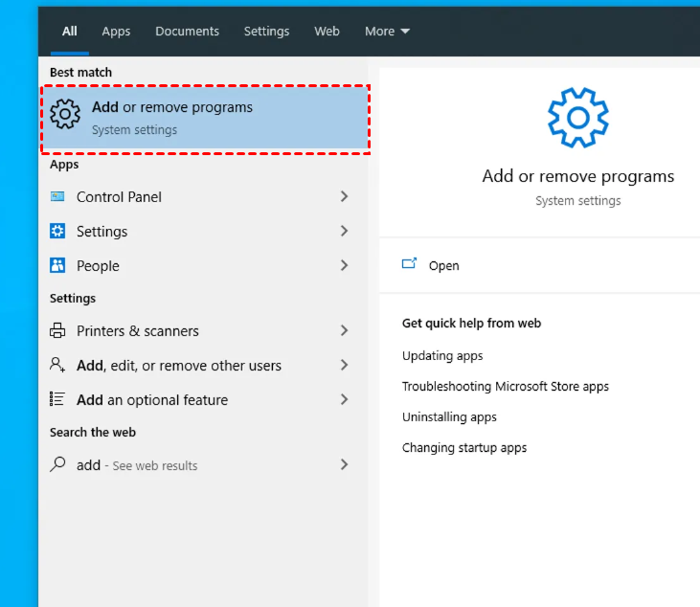Click the blue Settings gear icon
This screenshot has height=607, width=700.
57,231
